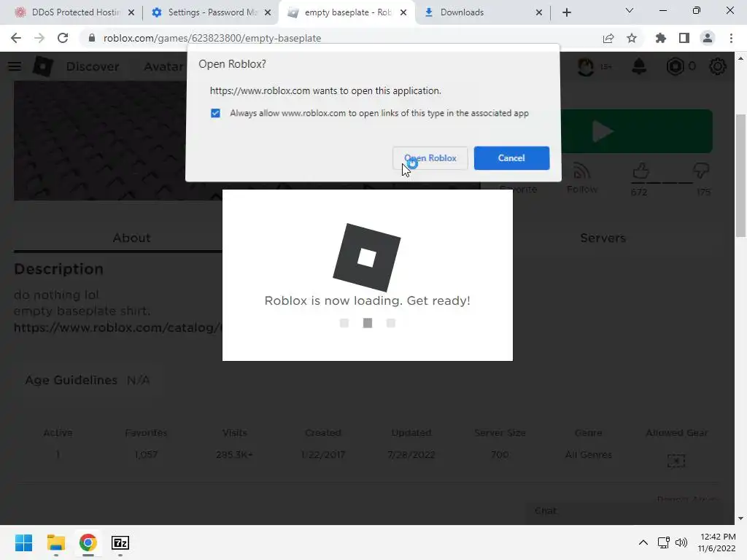Go back using browser back arrow

16,38
